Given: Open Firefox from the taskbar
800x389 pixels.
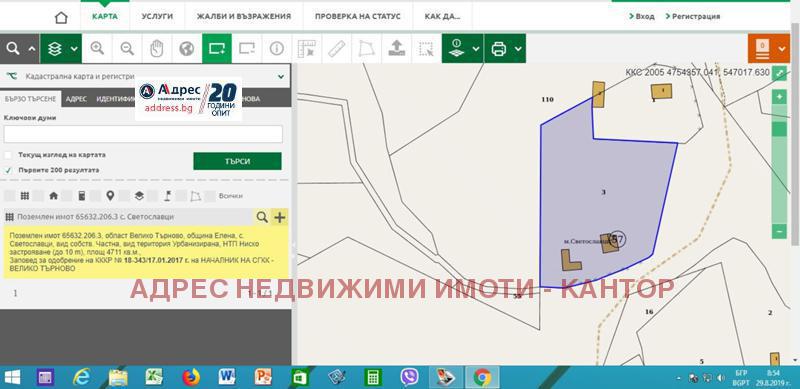Looking at the screenshot, I should [191, 378].
